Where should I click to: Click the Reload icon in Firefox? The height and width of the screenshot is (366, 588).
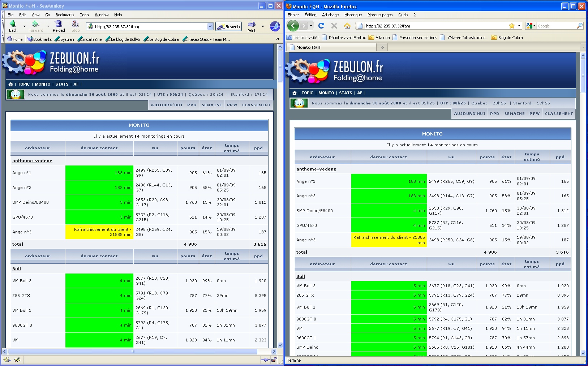pyautogui.click(x=321, y=26)
